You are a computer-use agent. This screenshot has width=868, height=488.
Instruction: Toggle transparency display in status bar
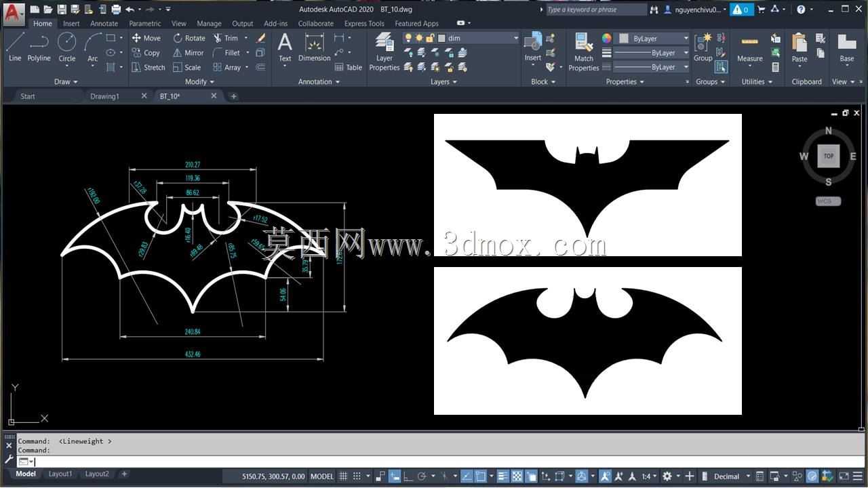click(517, 476)
